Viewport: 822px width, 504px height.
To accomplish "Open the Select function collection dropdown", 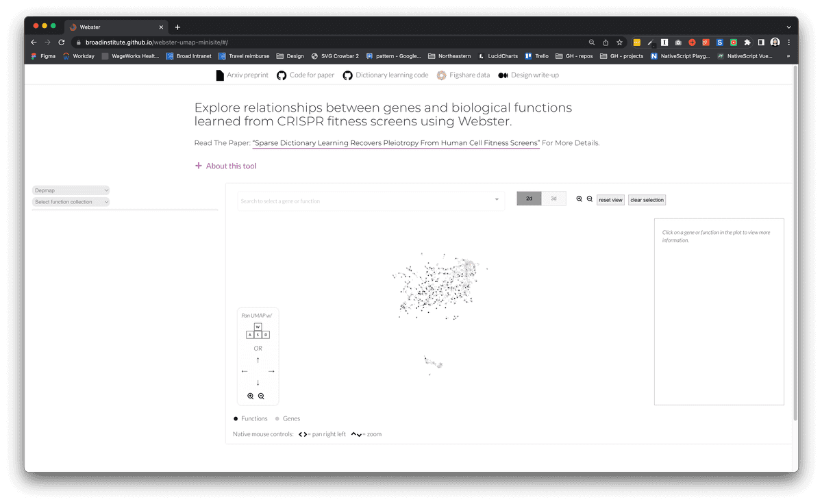I will (71, 201).
